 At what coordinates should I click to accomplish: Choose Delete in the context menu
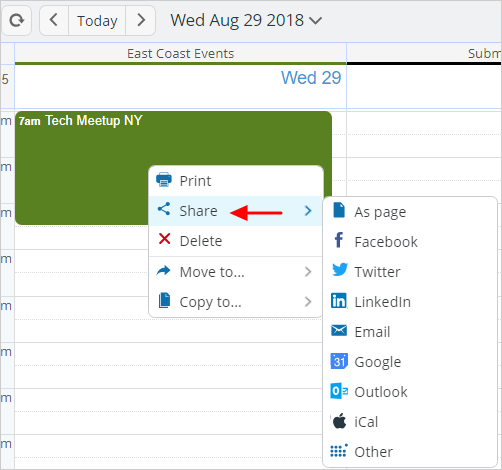tap(236, 241)
